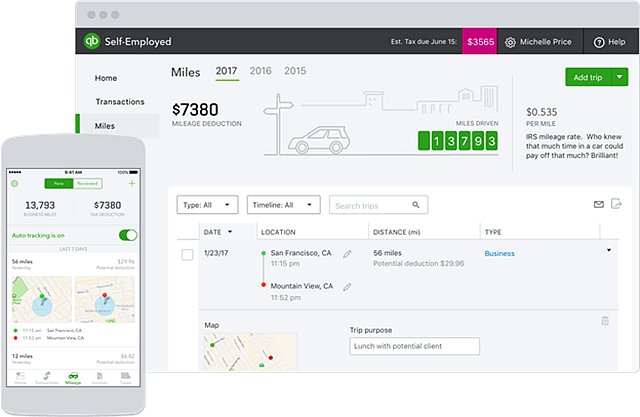Expand the 1/23/17 trip row arrow

pyautogui.click(x=609, y=250)
